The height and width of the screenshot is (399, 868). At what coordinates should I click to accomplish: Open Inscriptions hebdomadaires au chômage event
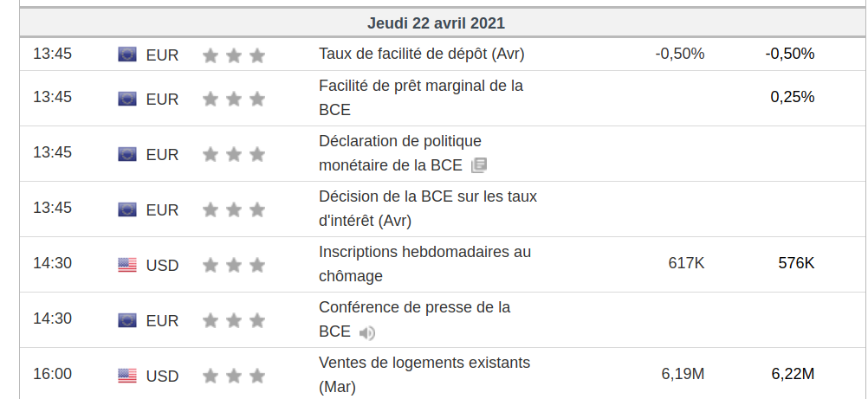[424, 252]
